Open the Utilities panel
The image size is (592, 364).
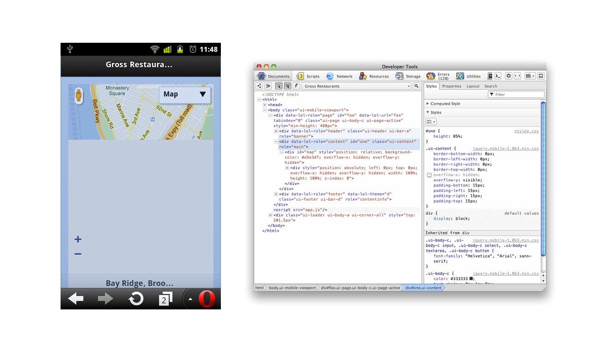pos(474,76)
